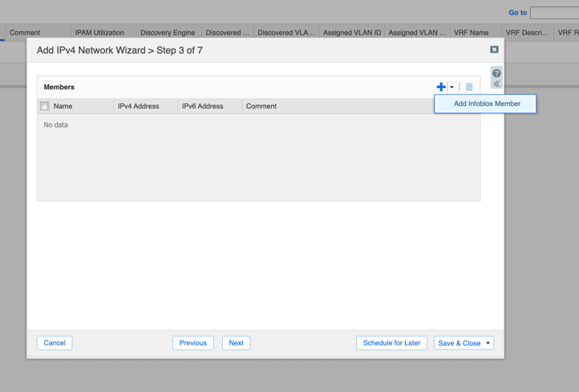
Task: Click the blue plus add member icon
Action: tap(441, 87)
